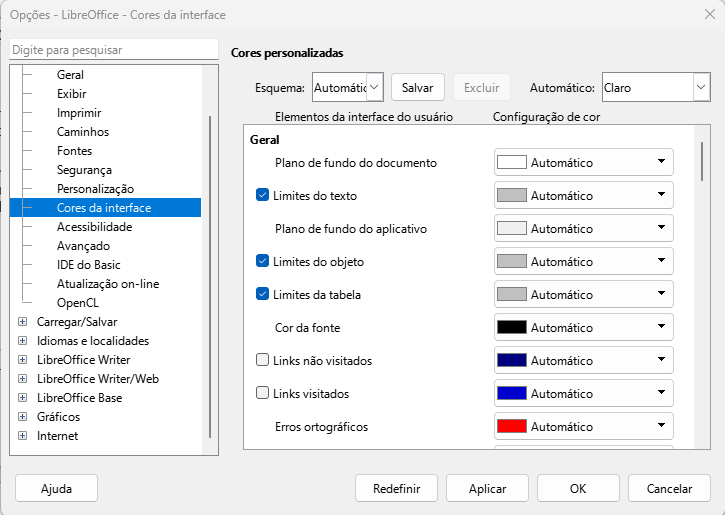Click dark blue swatch for Links não visitados

point(512,360)
